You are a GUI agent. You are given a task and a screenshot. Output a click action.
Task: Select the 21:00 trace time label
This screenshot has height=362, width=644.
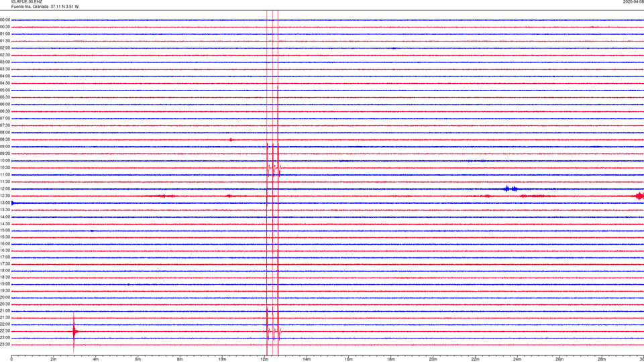click(x=5, y=311)
